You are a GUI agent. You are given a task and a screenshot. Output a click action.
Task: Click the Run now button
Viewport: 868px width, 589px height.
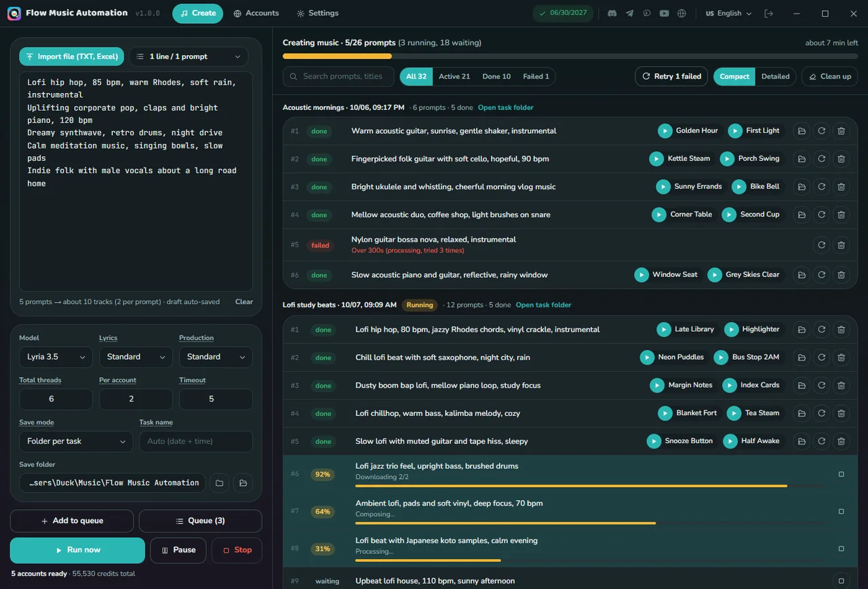tap(77, 550)
